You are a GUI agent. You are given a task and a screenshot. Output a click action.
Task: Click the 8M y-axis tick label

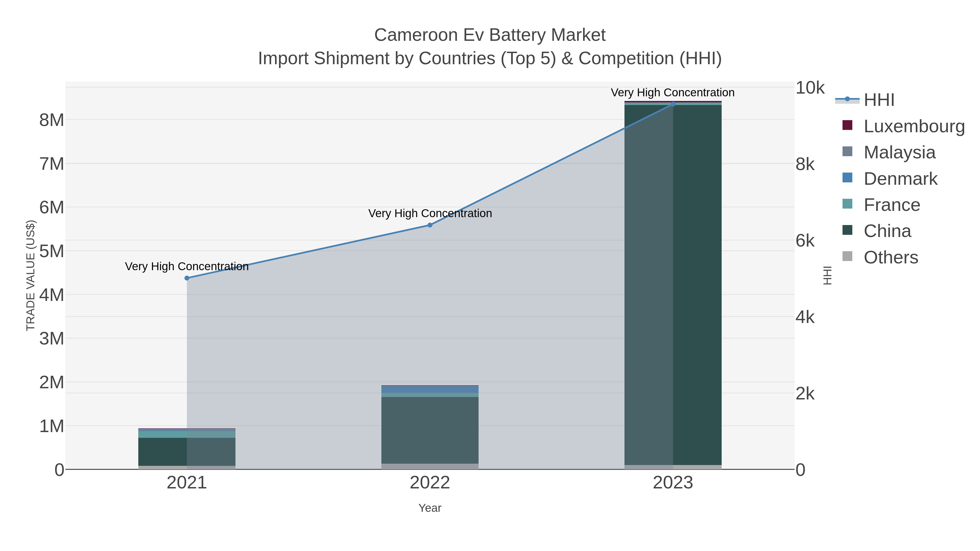(x=52, y=120)
